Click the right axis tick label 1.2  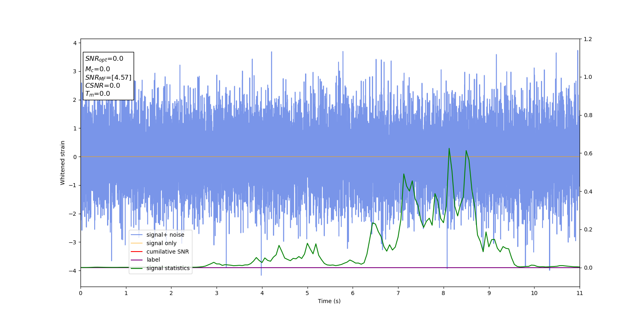pyautogui.click(x=588, y=39)
